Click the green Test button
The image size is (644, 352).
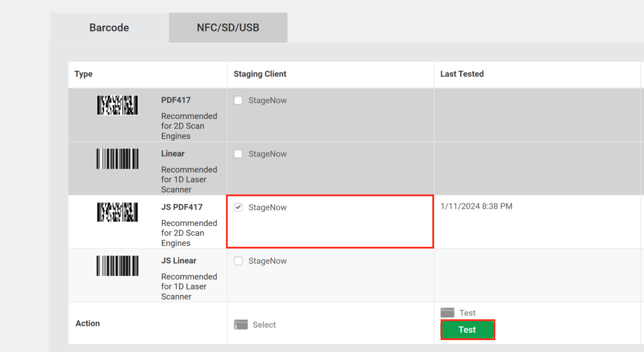(467, 329)
